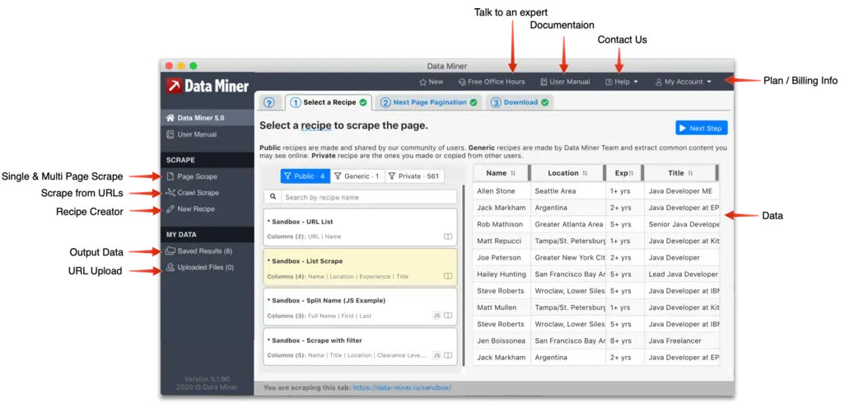This screenshot has width=868, height=408.
Task: Click JS icon on Split Name recipe
Action: [436, 316]
